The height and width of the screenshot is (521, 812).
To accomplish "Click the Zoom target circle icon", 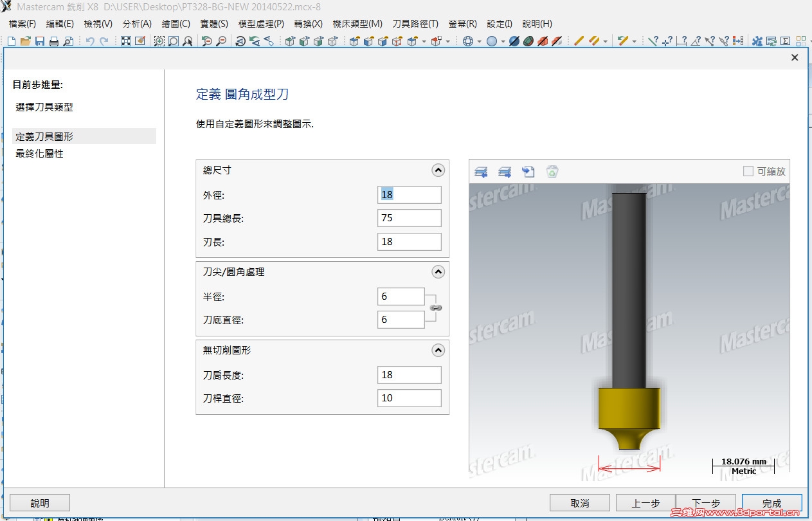I will [174, 41].
